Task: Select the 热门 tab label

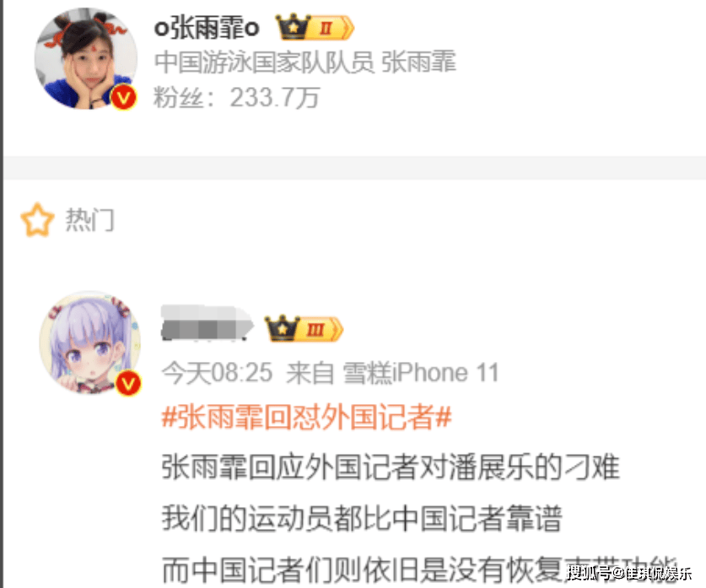Action: point(90,219)
